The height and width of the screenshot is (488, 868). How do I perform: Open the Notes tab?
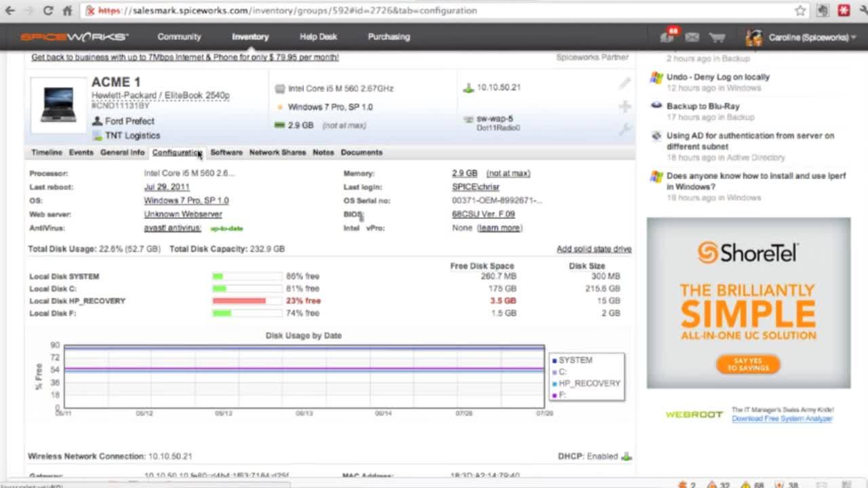pyautogui.click(x=323, y=152)
